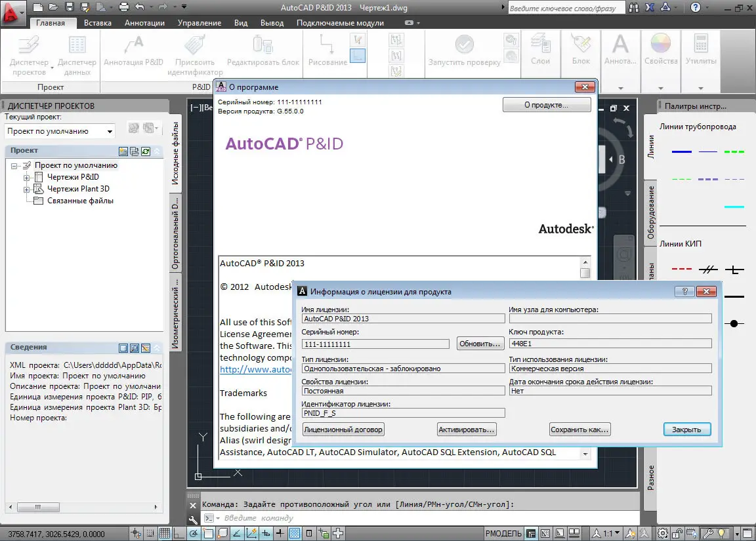Click the Save icon in quick access toolbar

coord(70,7)
